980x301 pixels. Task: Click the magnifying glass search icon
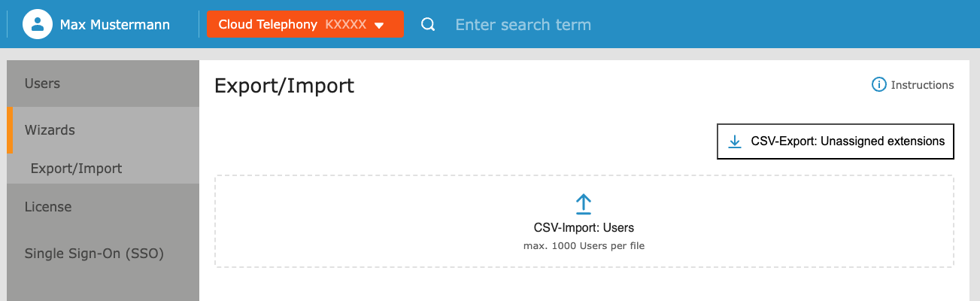(x=428, y=25)
